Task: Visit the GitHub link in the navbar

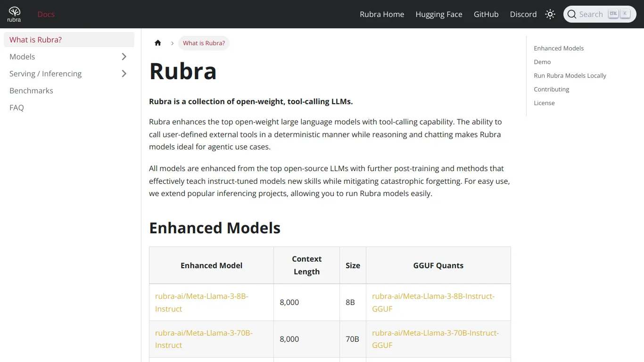Action: tap(486, 14)
